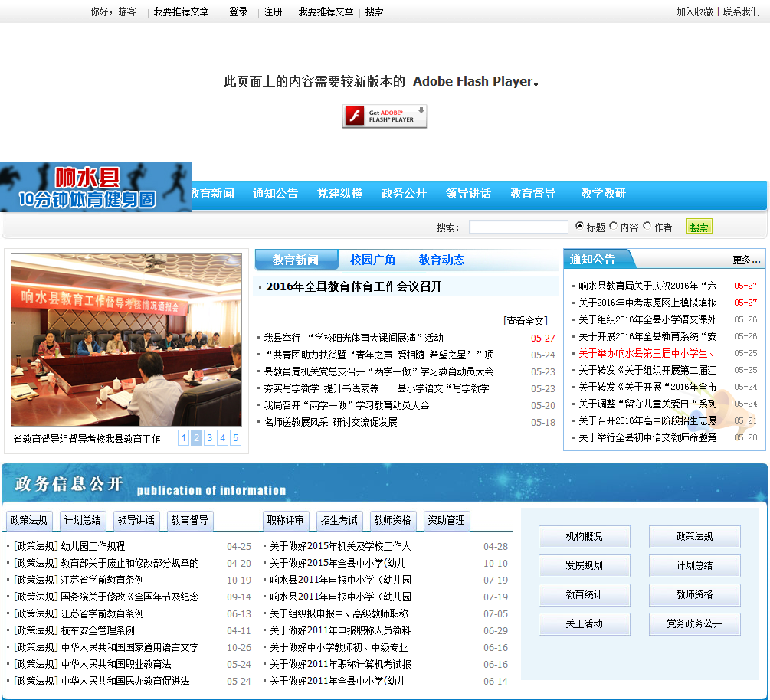The image size is (770, 700).
Task: Switch to the 教育新闻 tab
Action: 296,260
